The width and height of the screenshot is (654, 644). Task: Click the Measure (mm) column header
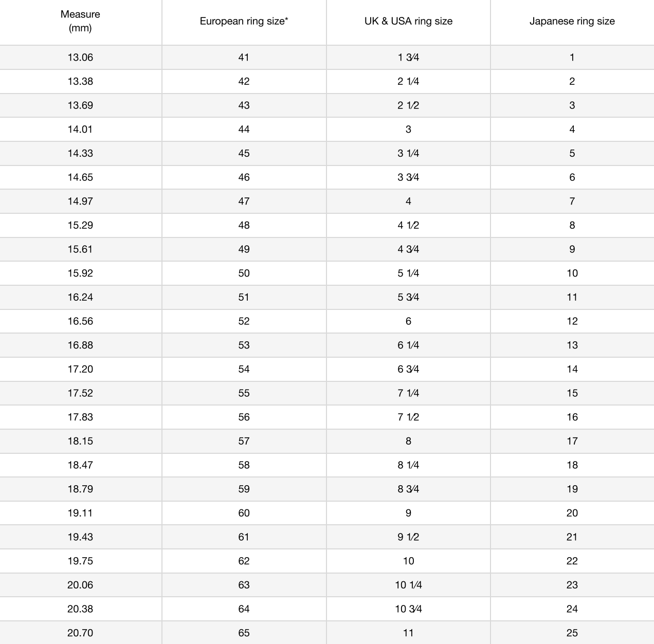click(80, 21)
